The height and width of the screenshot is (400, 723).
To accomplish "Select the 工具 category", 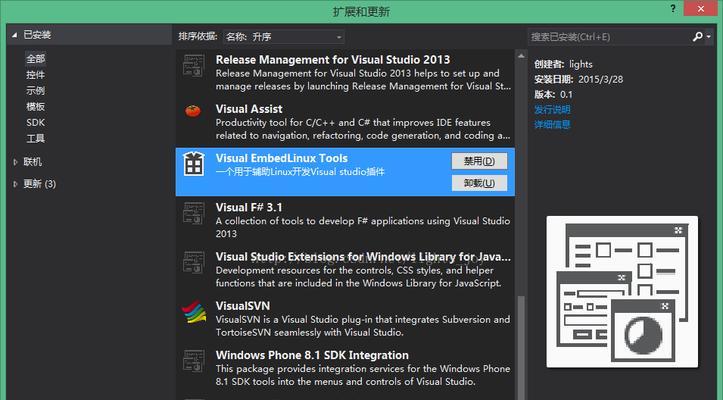I will point(36,138).
